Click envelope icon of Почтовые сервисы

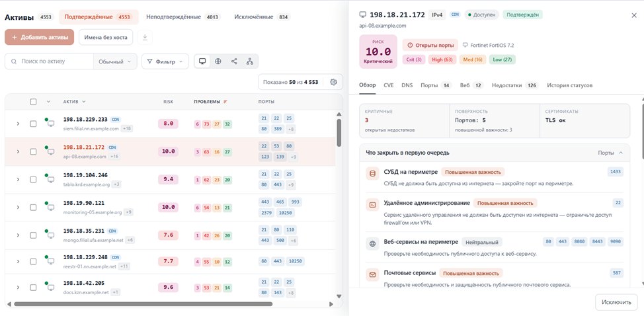(372, 274)
